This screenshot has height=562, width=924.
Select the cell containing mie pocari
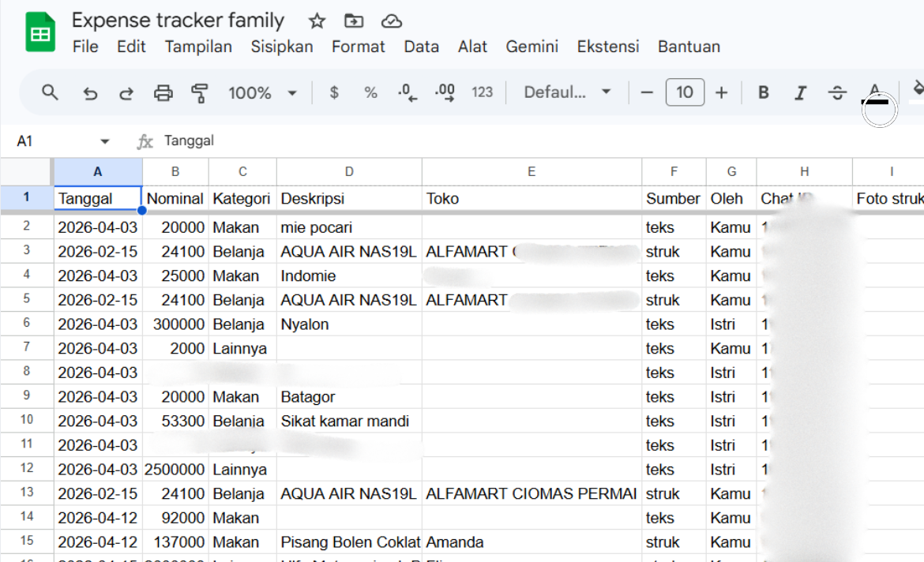tap(349, 227)
